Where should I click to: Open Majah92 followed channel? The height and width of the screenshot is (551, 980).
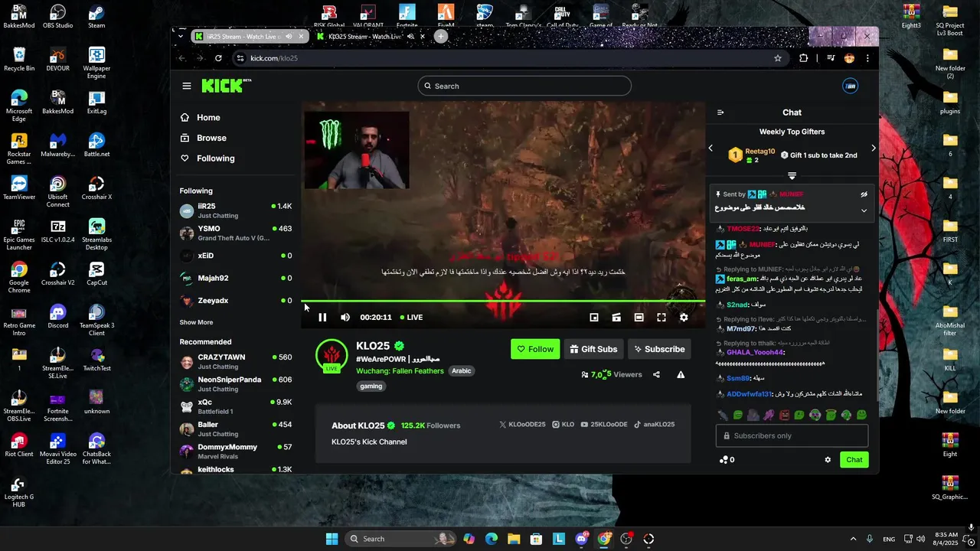[236, 278]
